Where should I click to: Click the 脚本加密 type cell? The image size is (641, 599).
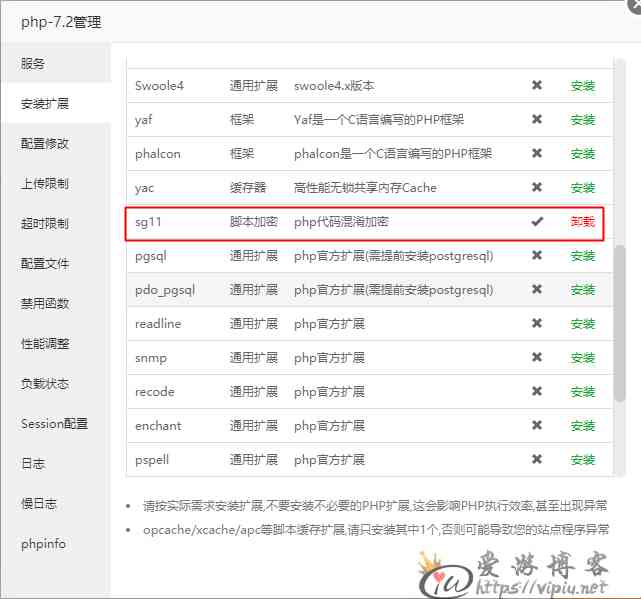(x=253, y=222)
